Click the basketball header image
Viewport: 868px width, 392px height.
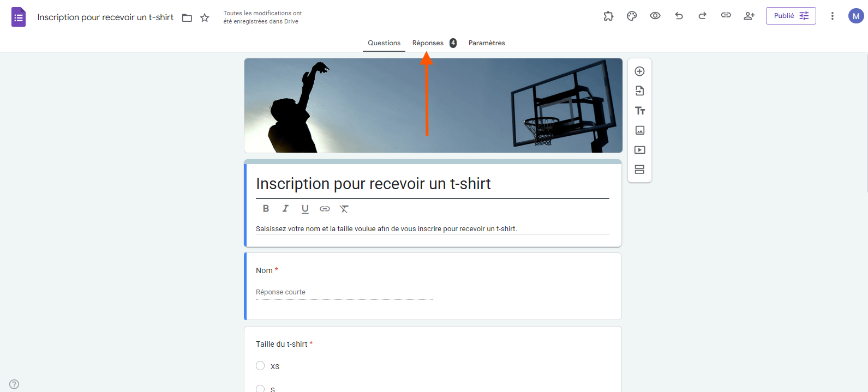pyautogui.click(x=433, y=106)
